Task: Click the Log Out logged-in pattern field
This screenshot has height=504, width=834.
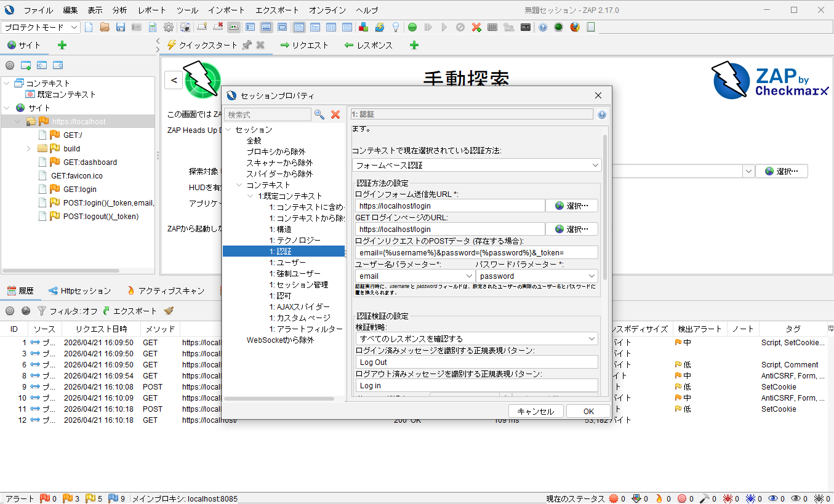Action: click(x=476, y=362)
